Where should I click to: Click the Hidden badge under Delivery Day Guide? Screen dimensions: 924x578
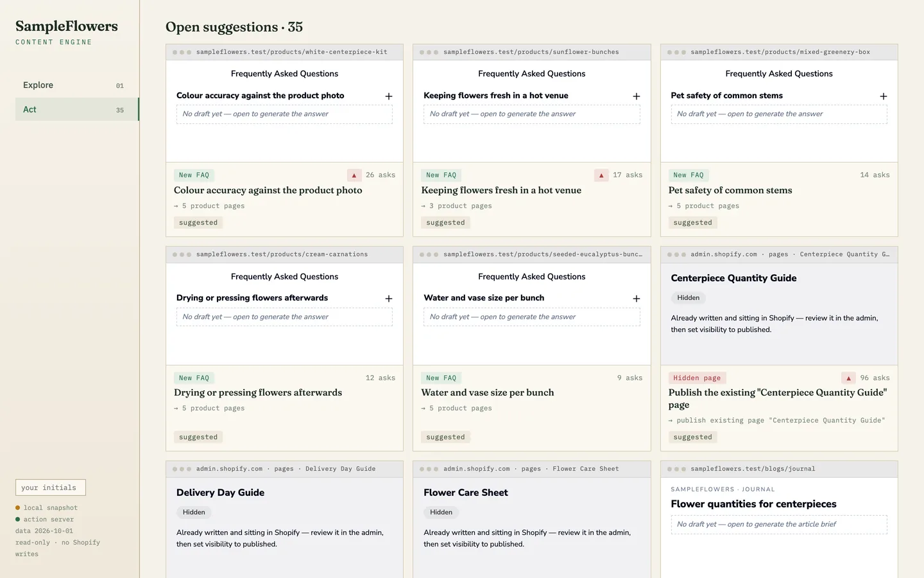(x=194, y=512)
